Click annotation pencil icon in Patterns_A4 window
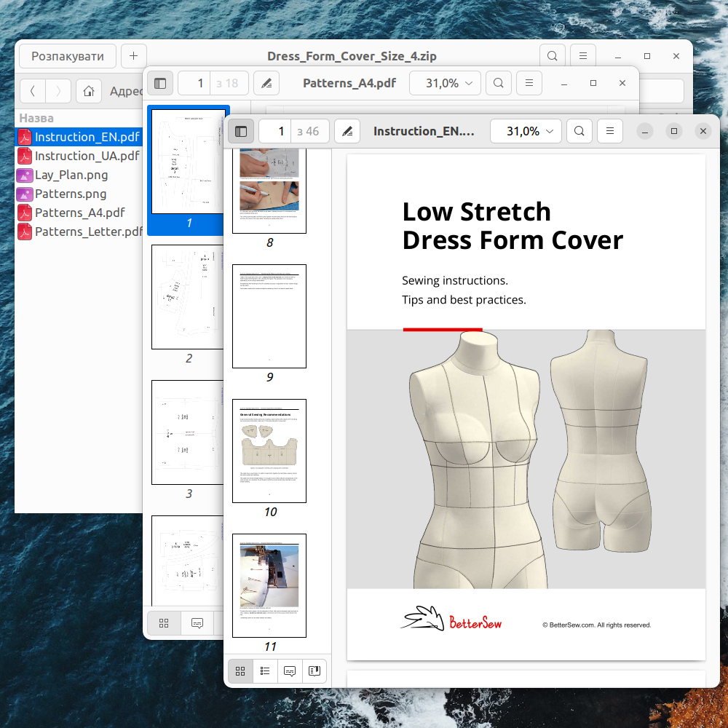728x728 pixels. tap(267, 83)
